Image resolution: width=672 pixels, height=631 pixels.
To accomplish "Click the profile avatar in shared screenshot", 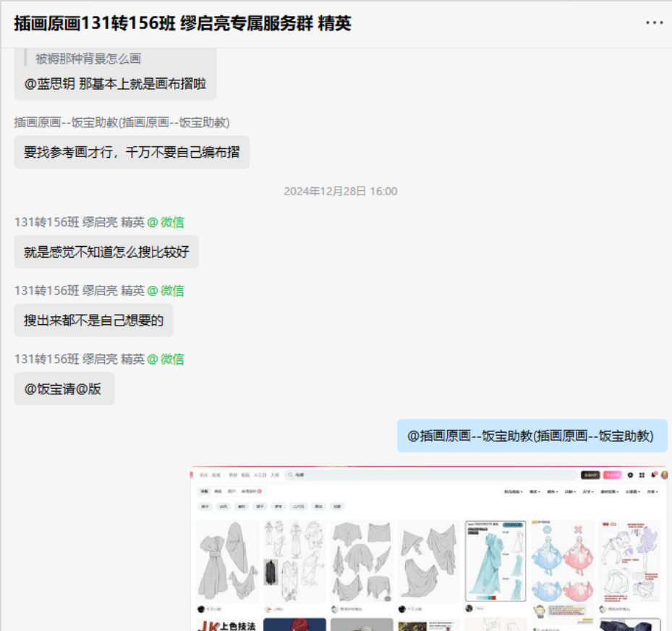I will click(x=664, y=475).
